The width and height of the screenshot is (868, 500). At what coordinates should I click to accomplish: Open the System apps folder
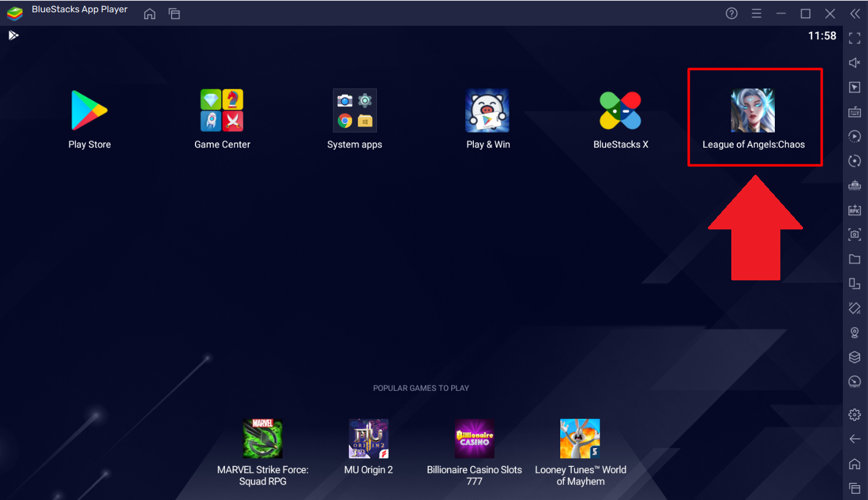tap(354, 111)
